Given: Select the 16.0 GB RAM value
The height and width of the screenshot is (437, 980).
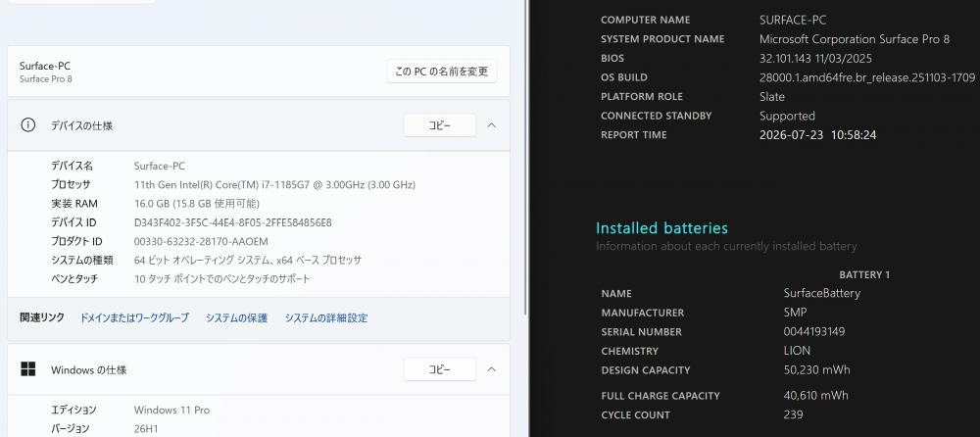Looking at the screenshot, I should tap(196, 203).
